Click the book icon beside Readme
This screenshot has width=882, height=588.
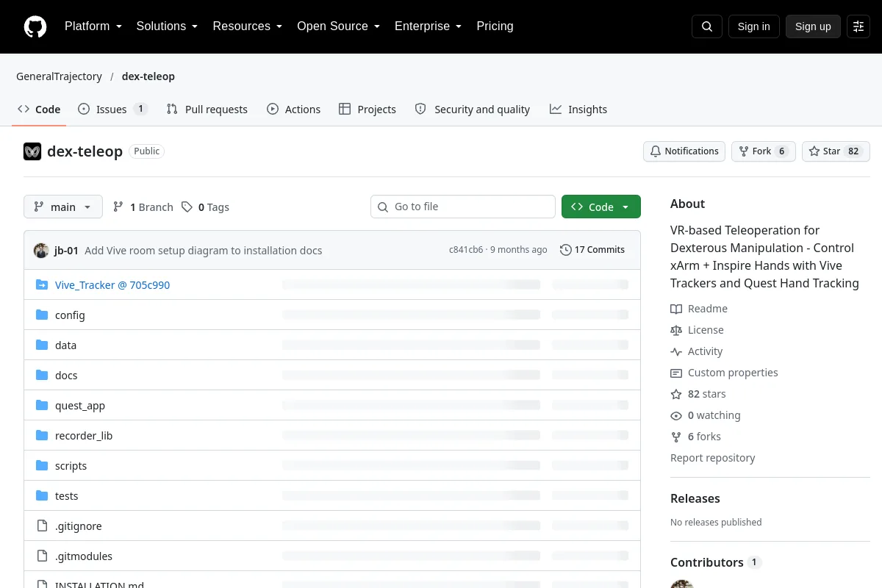[x=676, y=309]
